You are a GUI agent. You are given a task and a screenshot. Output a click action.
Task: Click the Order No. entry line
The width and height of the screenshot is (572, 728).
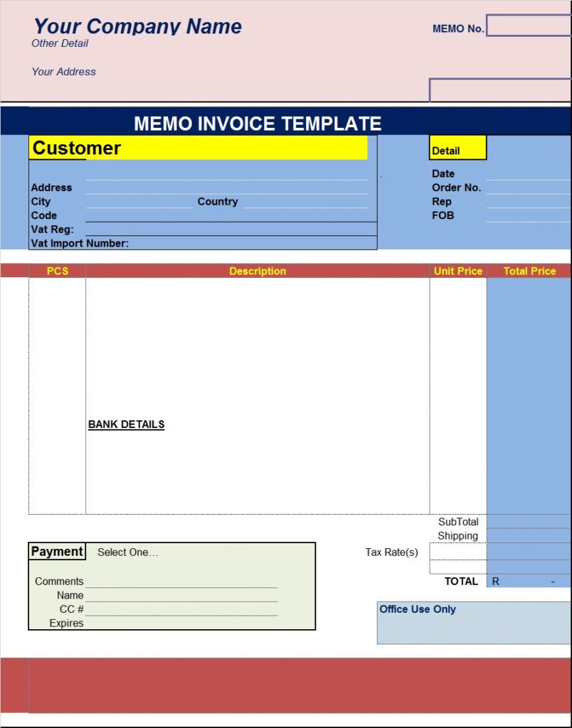coord(528,188)
